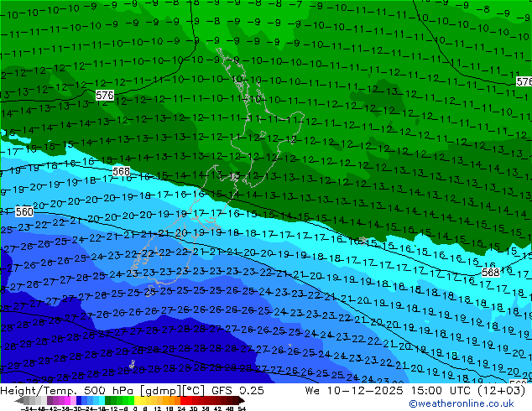Image resolution: width=532 pixels, height=411 pixels.
Task: Click the Auckland Islands outline near the bottom
Action: point(132,365)
